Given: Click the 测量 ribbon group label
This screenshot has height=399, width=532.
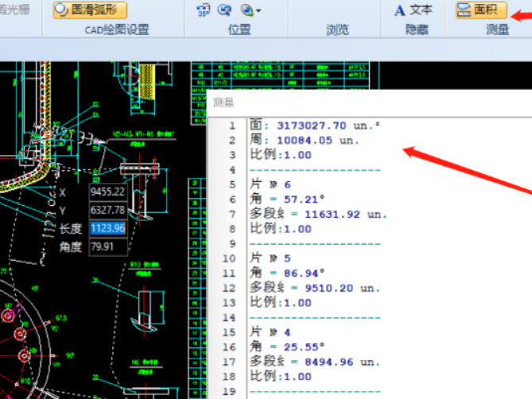Looking at the screenshot, I should pos(497,30).
